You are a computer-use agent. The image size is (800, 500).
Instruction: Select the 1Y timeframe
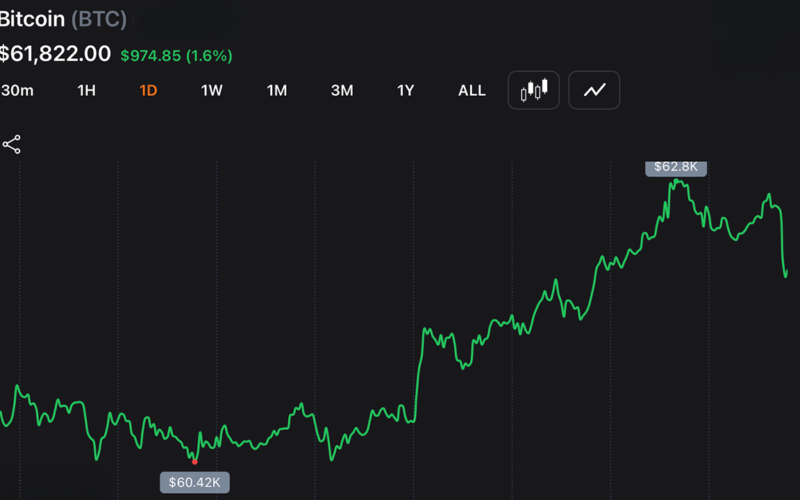406,90
